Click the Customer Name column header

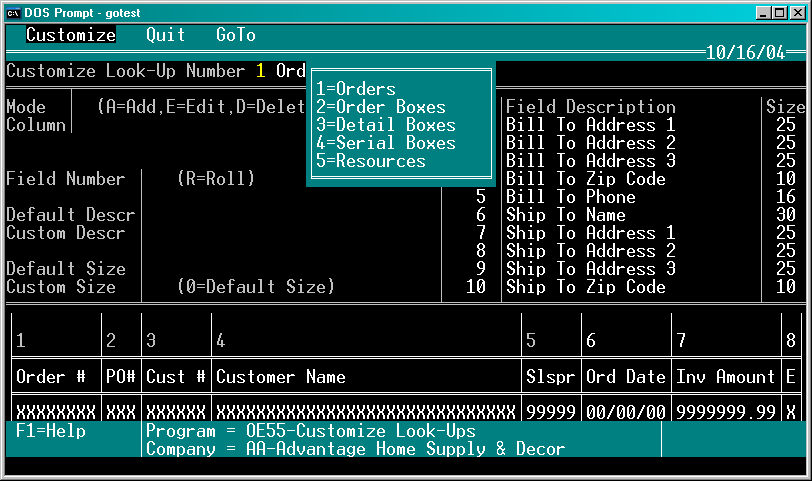[281, 376]
